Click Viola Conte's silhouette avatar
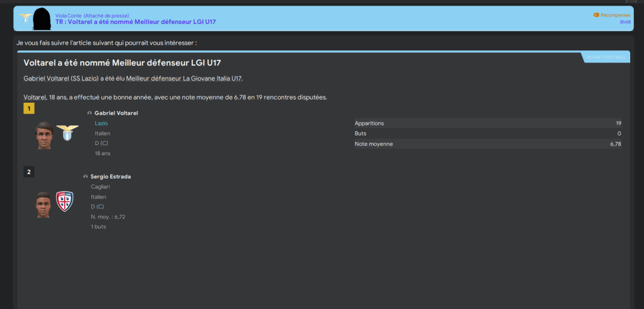The image size is (644, 309). [x=42, y=19]
